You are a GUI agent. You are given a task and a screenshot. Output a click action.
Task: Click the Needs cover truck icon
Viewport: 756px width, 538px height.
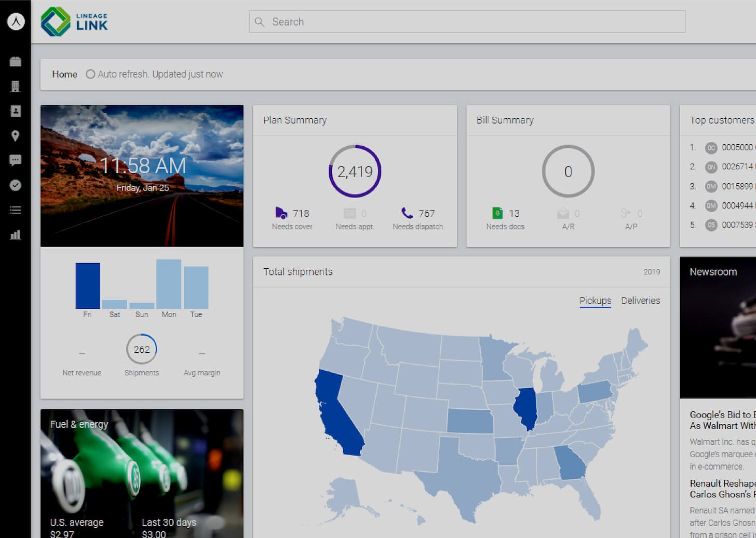click(x=281, y=213)
